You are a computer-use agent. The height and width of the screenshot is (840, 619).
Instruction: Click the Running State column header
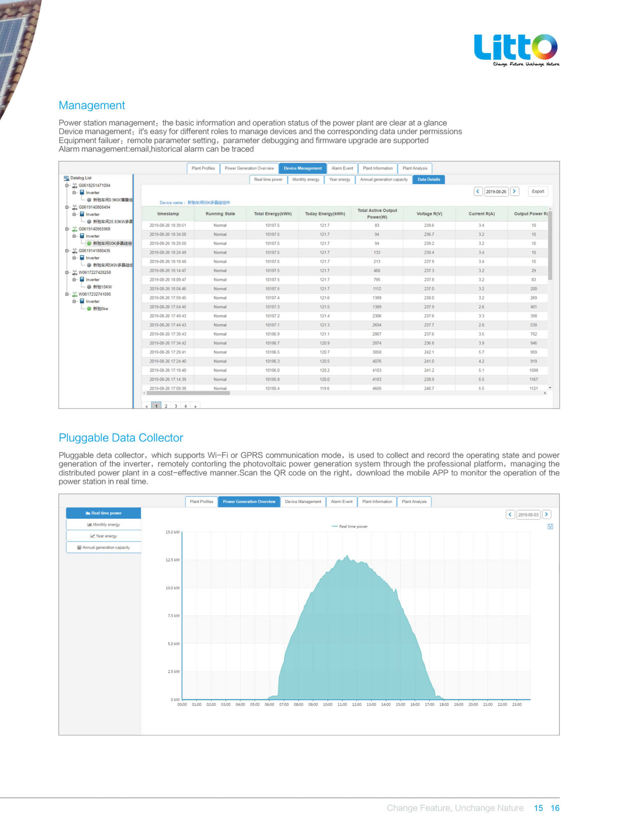point(220,214)
